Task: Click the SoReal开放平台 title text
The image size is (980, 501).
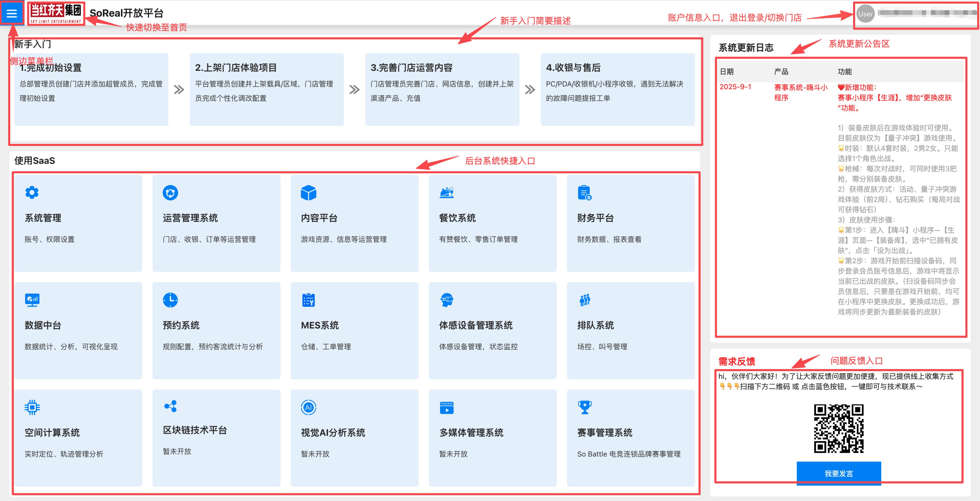Action: tap(126, 13)
